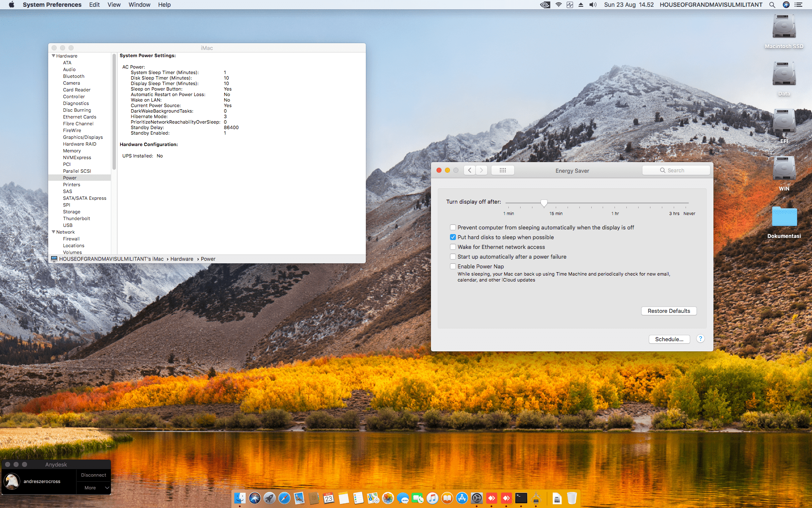Open Terminal from the Dock
The height and width of the screenshot is (508, 812).
pos(521,498)
